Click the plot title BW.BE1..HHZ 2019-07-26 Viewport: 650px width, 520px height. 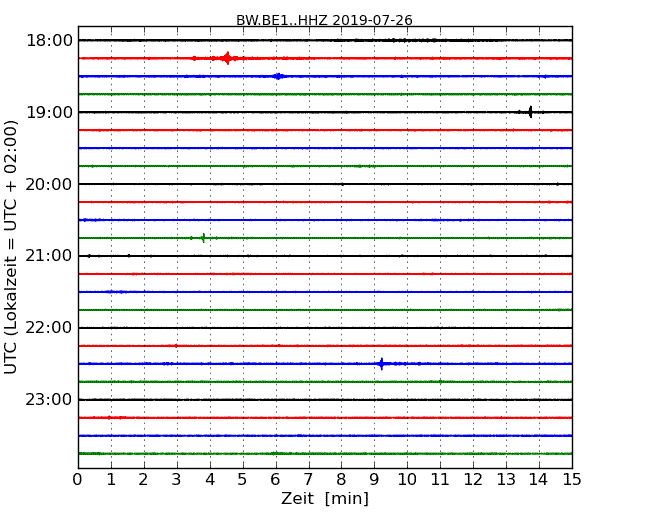[324, 20]
